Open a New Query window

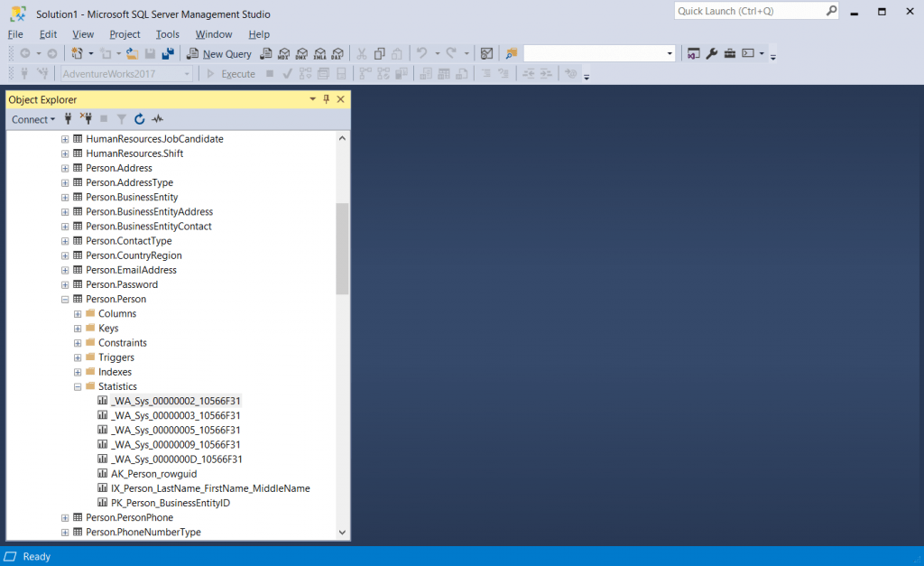[219, 53]
